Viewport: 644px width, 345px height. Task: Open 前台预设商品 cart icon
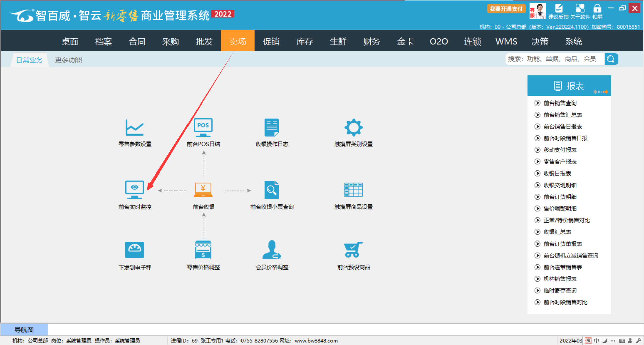(354, 250)
